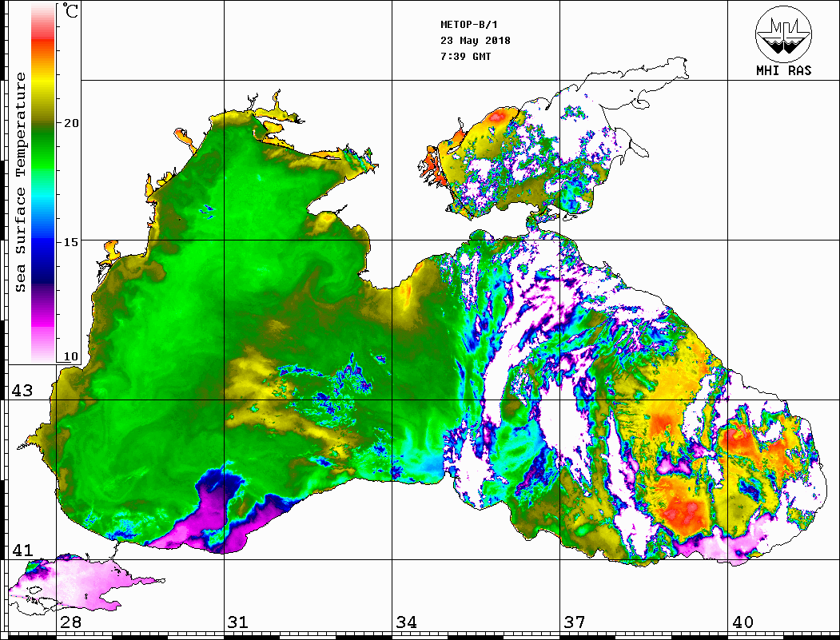Click the MHI RAS logo emblem
The image size is (840, 640).
(783, 34)
